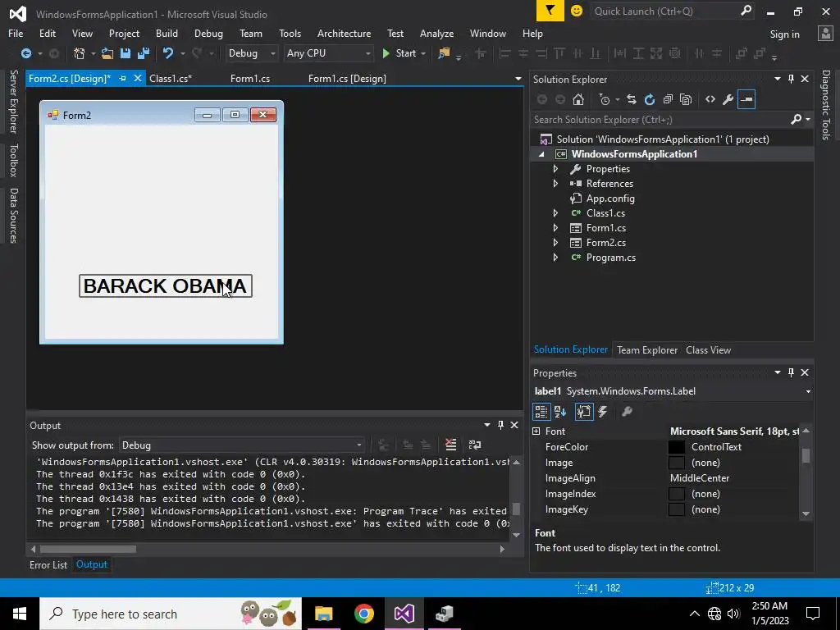Screen dimensions: 840x630
Task: Click the Find in Files toolbar icon
Action: tap(444, 53)
